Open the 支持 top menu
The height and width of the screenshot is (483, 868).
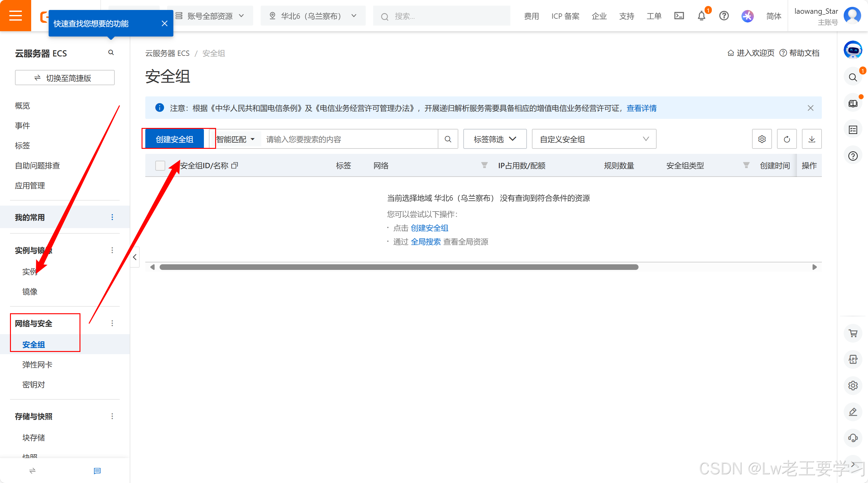[x=626, y=16]
